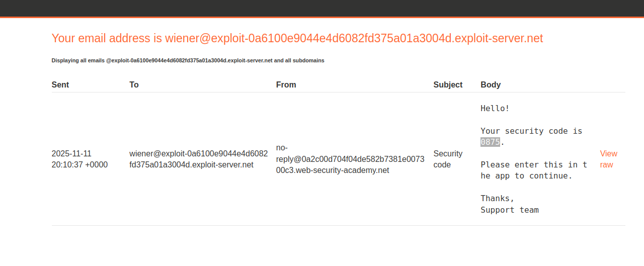
Task: Click the Subject column header
Action: coord(448,85)
